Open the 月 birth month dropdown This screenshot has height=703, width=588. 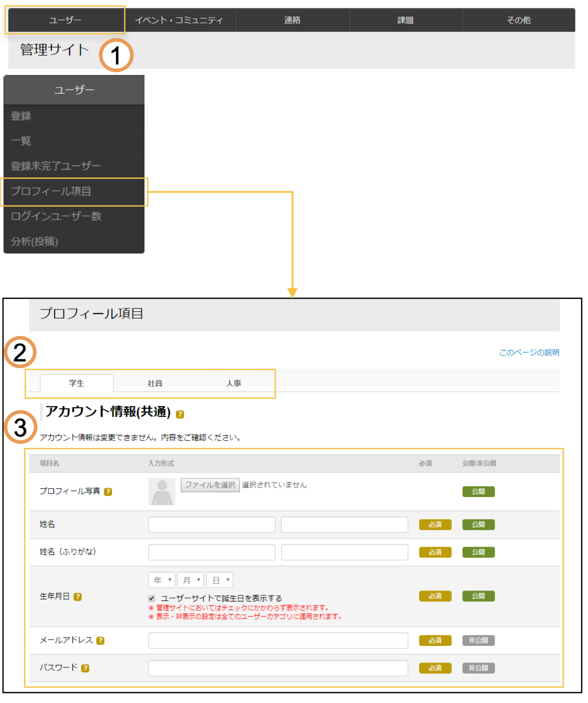pyautogui.click(x=190, y=580)
